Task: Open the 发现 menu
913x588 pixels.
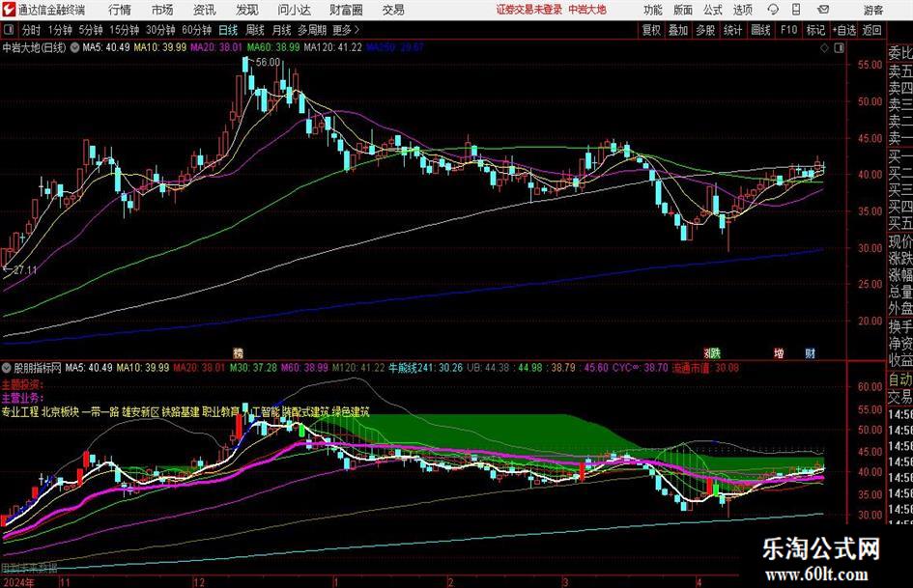Action: tap(247, 10)
